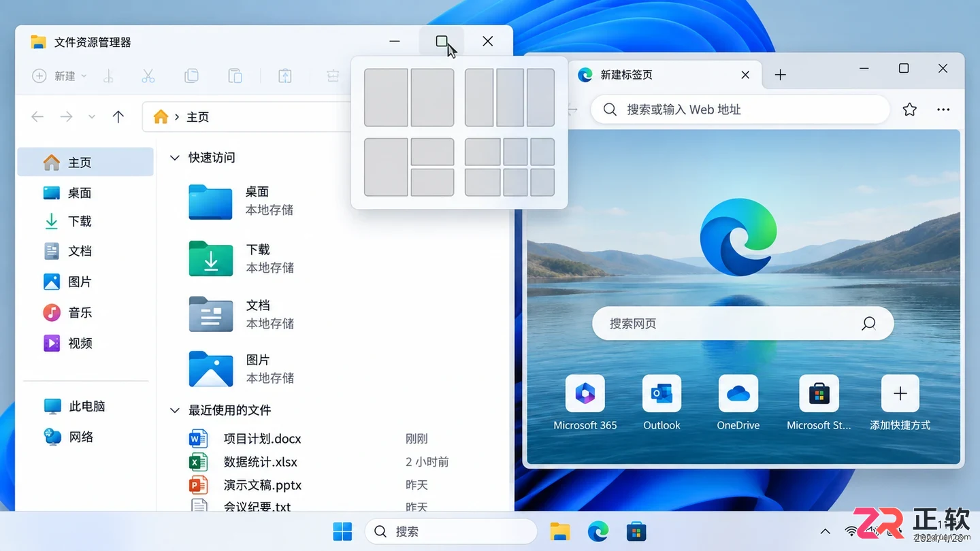The width and height of the screenshot is (980, 551).
Task: Select the 文档 folder under 快速访问
Action: (x=242, y=314)
